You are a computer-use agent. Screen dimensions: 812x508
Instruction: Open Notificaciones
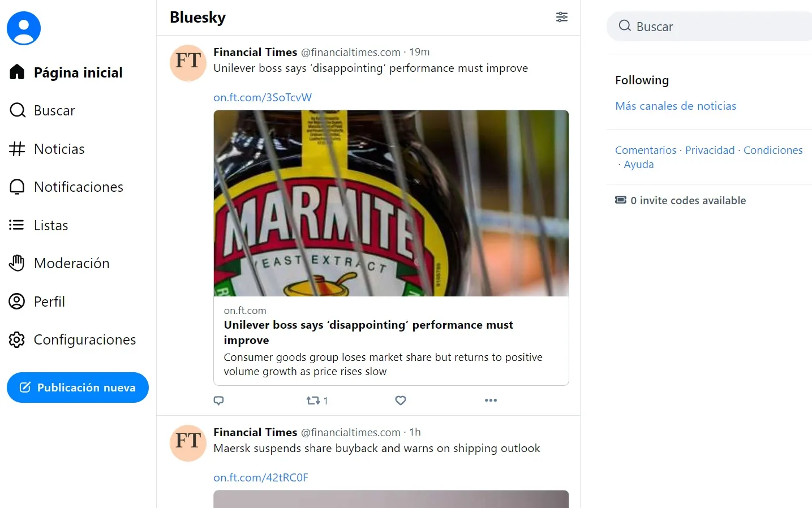point(79,187)
